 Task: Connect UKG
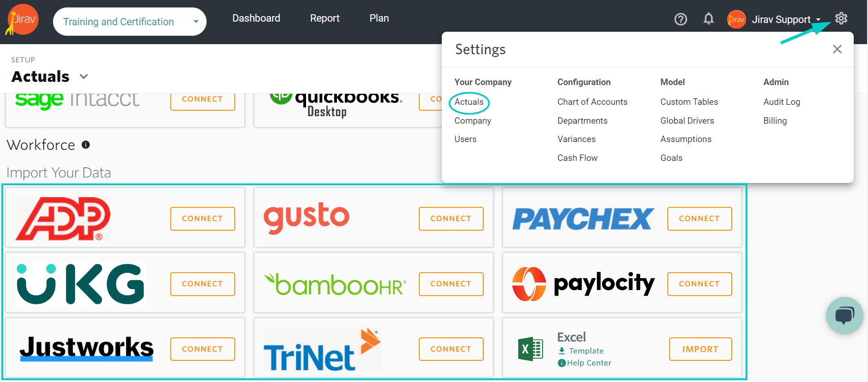(x=203, y=284)
